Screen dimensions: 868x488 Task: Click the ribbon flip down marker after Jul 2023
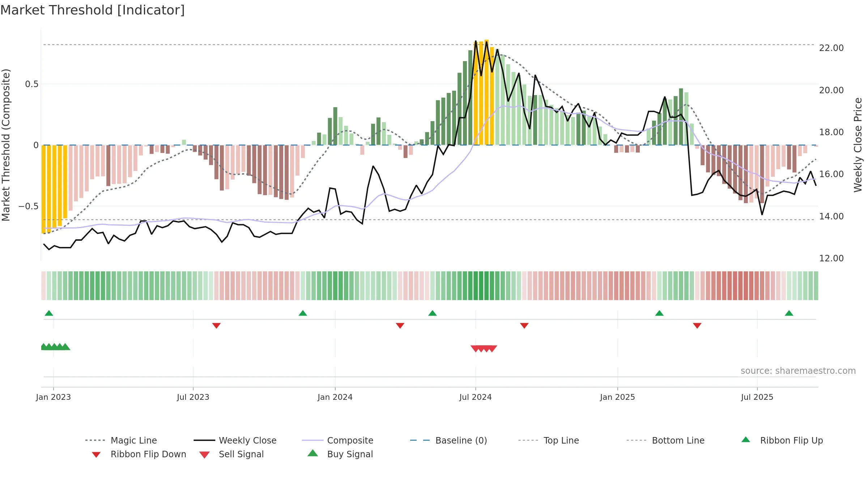[x=216, y=326]
